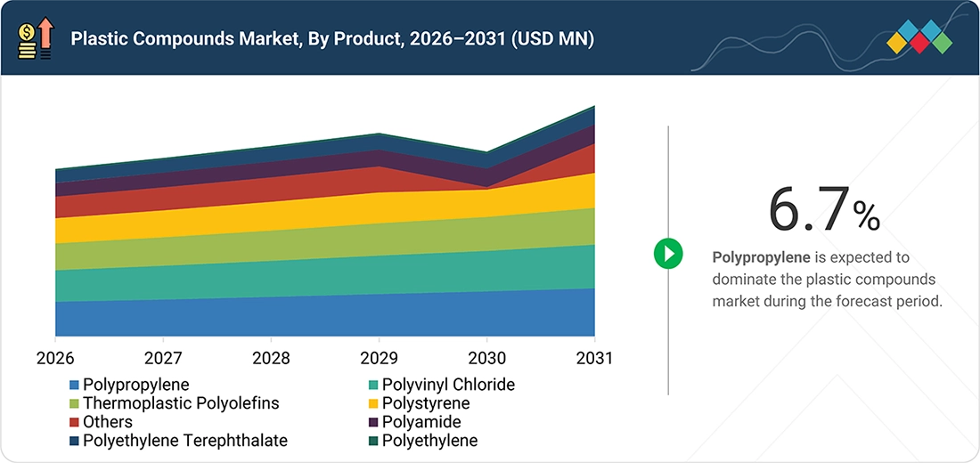Click the Polyamide legend label

(421, 422)
